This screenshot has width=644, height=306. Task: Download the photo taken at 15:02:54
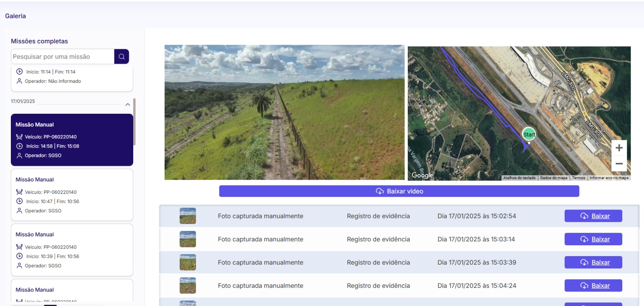[593, 216]
